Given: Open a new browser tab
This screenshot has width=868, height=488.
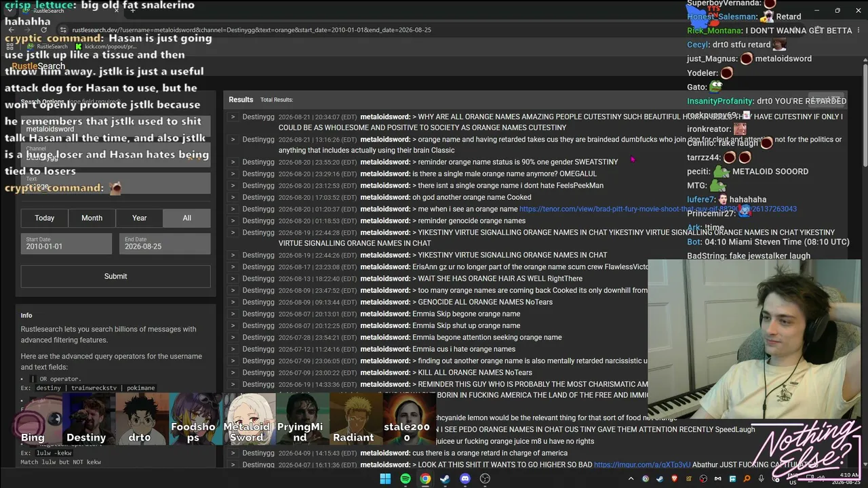Looking at the screenshot, I should (133, 11).
